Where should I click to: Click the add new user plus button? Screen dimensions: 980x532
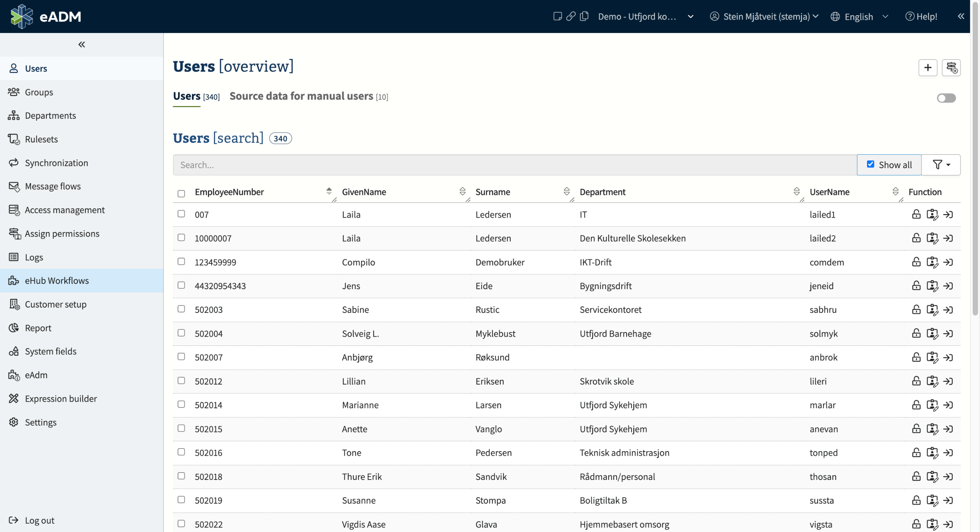(928, 68)
